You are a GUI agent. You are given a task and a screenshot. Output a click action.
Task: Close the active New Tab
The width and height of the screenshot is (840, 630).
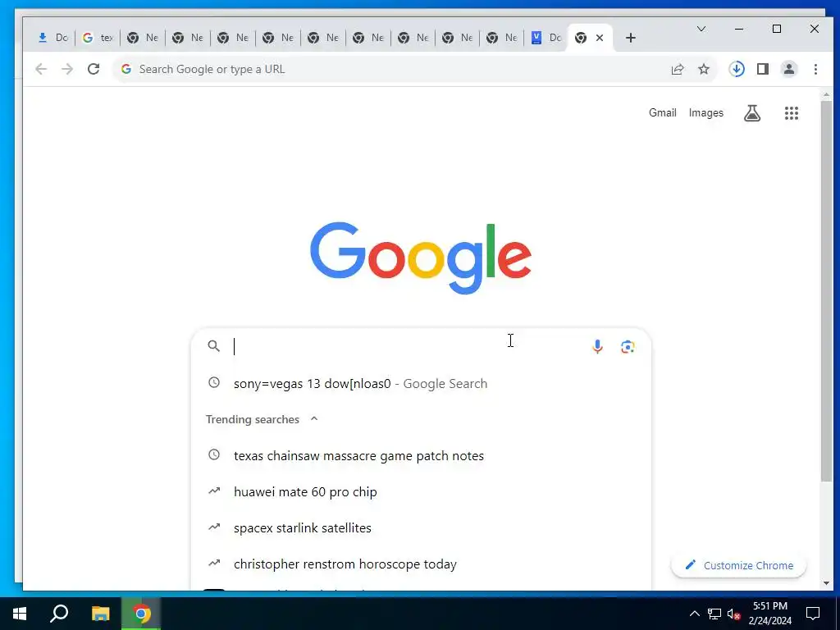tap(600, 38)
